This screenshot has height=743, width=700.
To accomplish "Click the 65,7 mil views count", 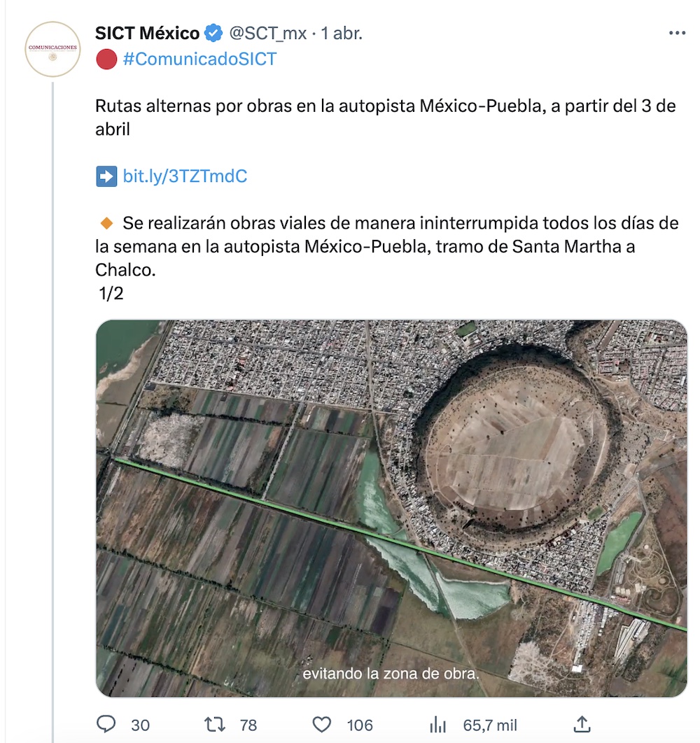I will [489, 725].
